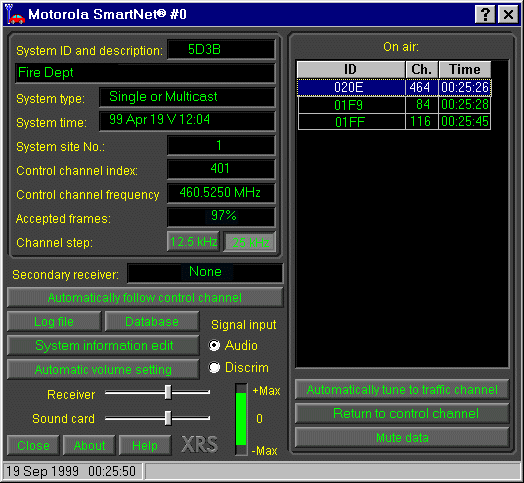Click the window title text

[x=107, y=14]
